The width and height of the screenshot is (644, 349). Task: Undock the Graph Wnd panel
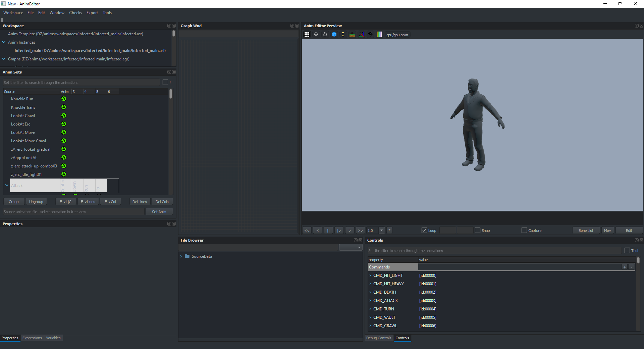(292, 26)
